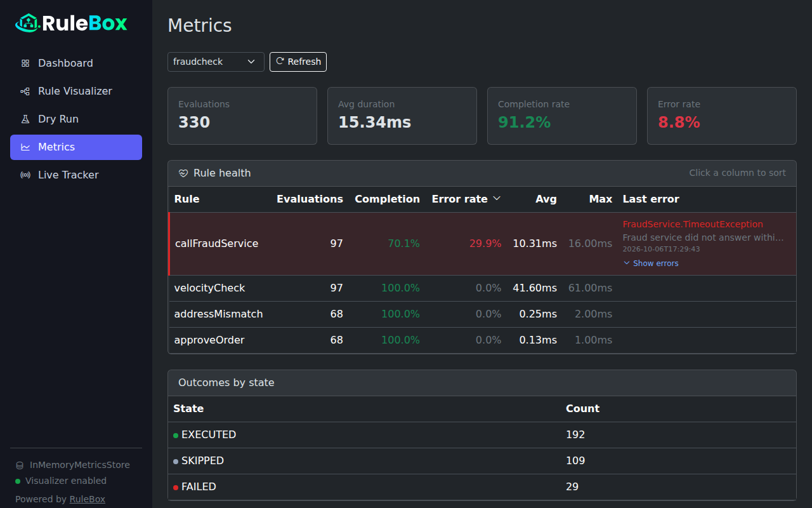Click the Rule health heartbeat icon

(x=183, y=173)
